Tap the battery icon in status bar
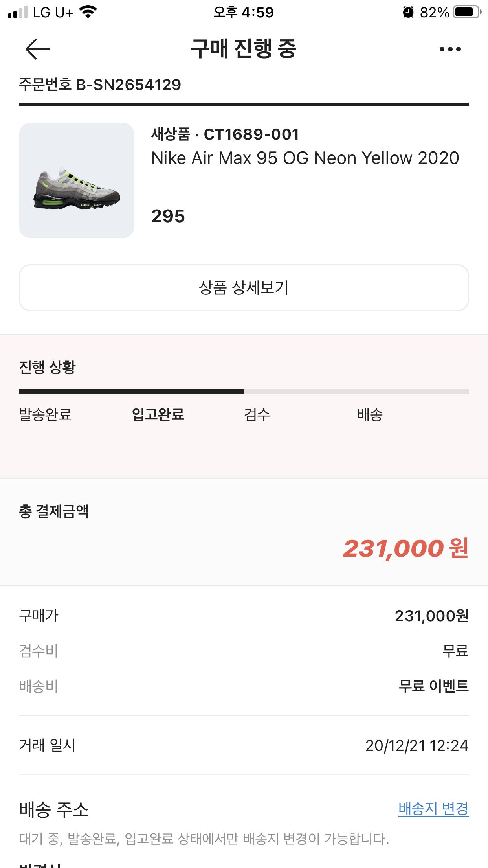Viewport: 488px width, 868px height. point(466,13)
